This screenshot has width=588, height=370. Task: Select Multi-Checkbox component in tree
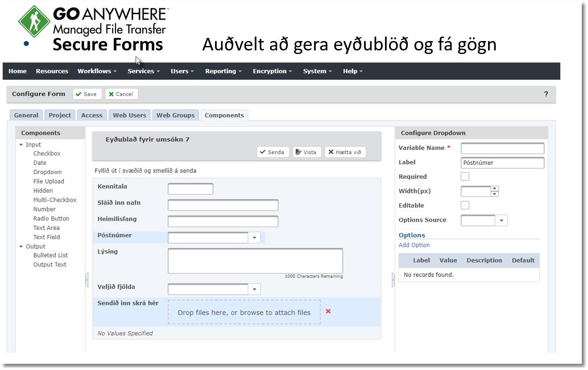click(55, 200)
